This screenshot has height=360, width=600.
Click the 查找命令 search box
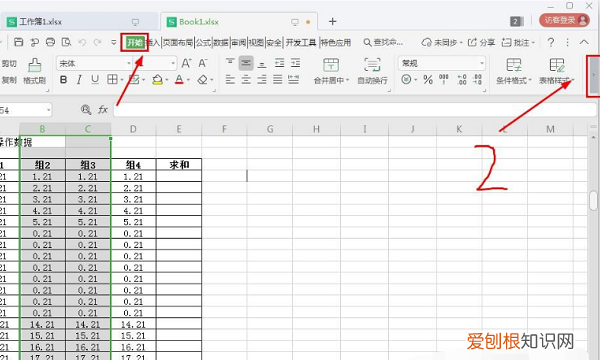click(383, 42)
